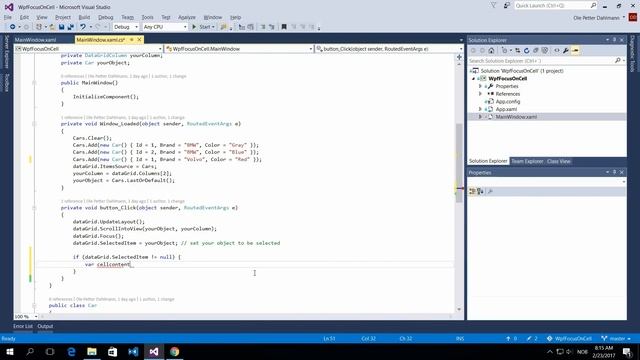Open the Debug configuration dropdown
Screen dimensions: 640x360
coord(126,27)
